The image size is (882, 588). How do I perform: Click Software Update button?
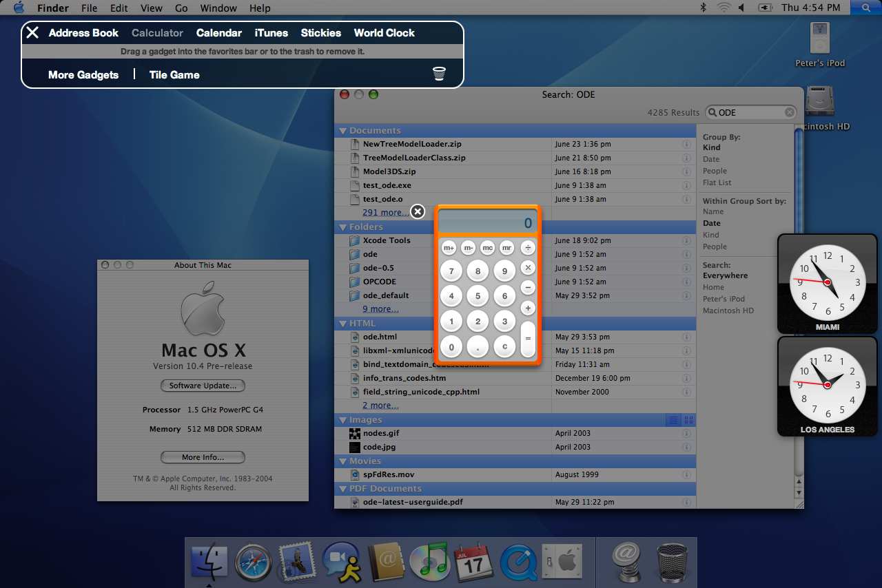[x=203, y=386]
